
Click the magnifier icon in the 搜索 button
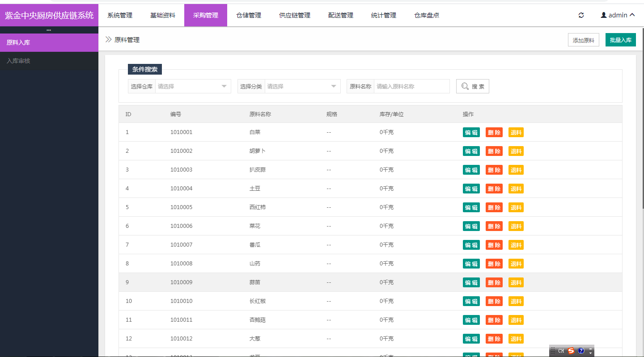(x=465, y=86)
